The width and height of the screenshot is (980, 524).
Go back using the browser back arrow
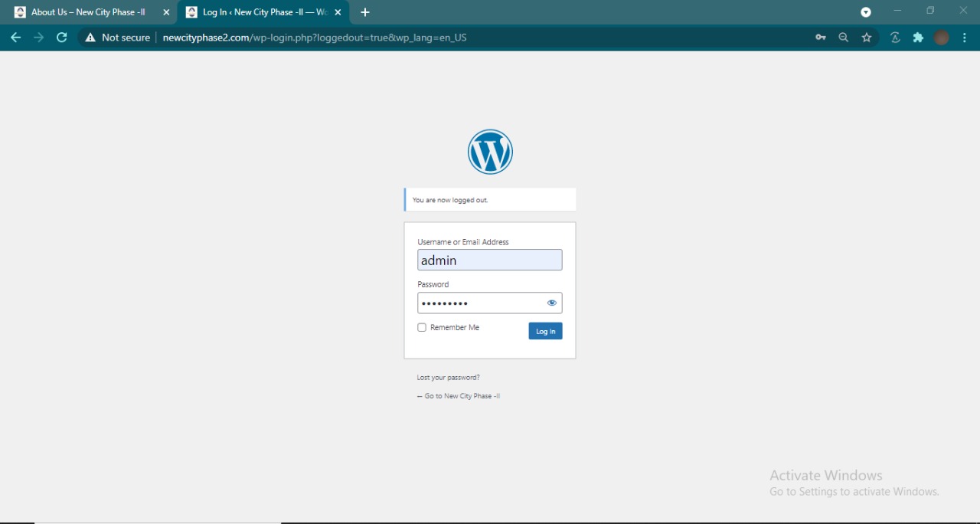pyautogui.click(x=15, y=38)
